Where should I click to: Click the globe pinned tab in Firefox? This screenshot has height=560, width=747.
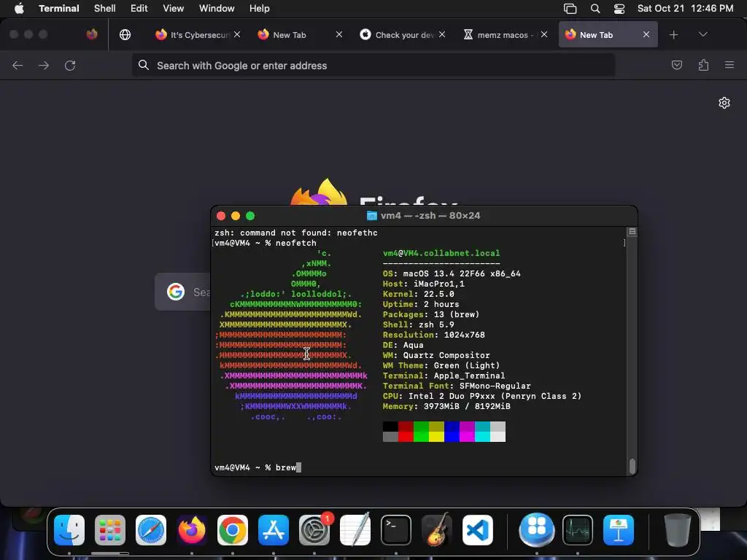click(125, 34)
